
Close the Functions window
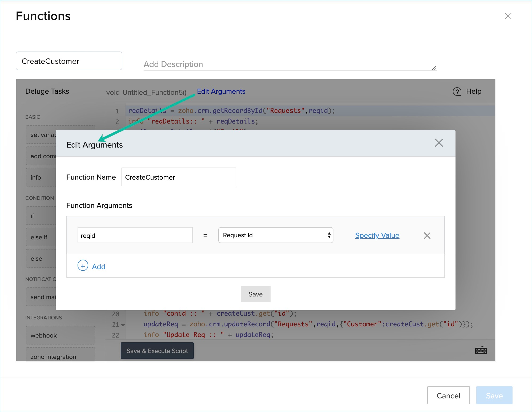(x=508, y=16)
